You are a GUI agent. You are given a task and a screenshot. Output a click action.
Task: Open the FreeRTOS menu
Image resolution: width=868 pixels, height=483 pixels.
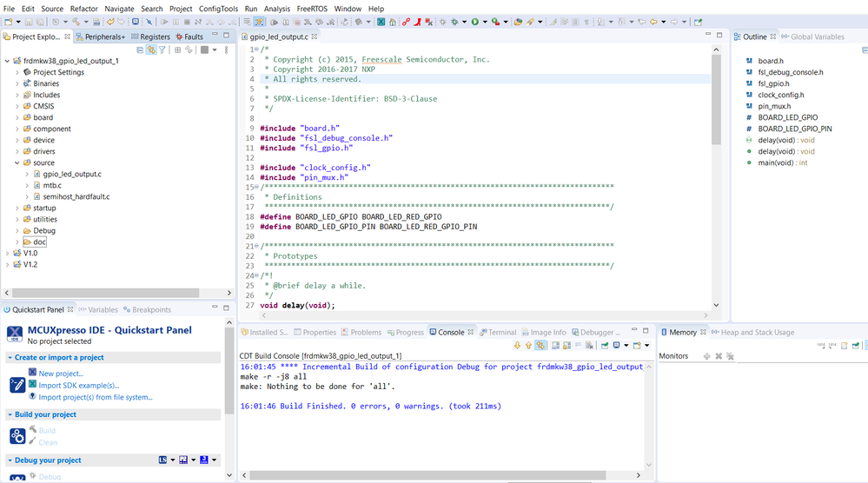coord(312,9)
